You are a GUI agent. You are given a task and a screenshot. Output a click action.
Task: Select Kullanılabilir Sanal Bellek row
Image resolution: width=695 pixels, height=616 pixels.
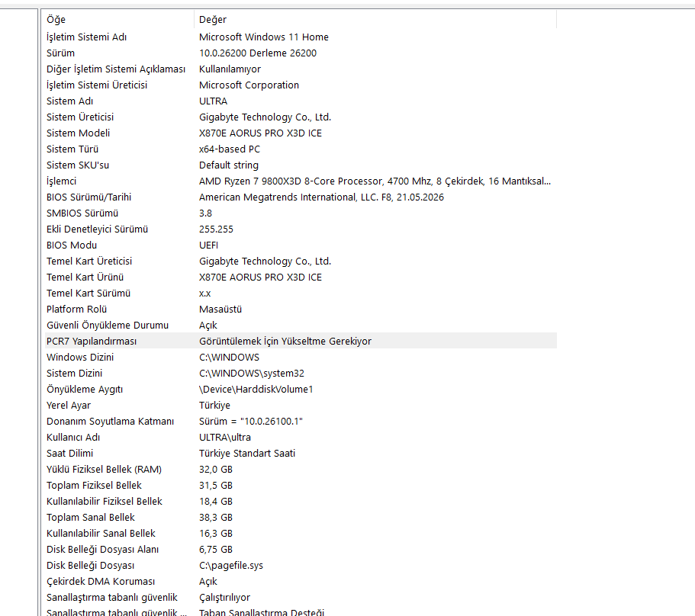(x=301, y=533)
